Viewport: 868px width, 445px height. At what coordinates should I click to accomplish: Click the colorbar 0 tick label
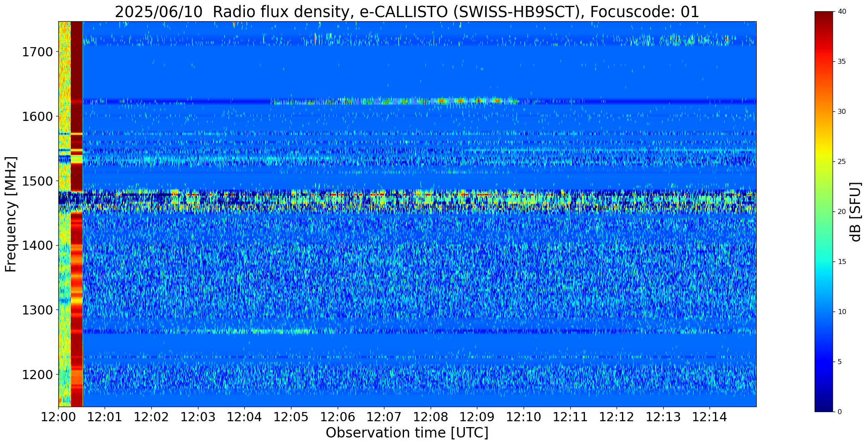(840, 412)
